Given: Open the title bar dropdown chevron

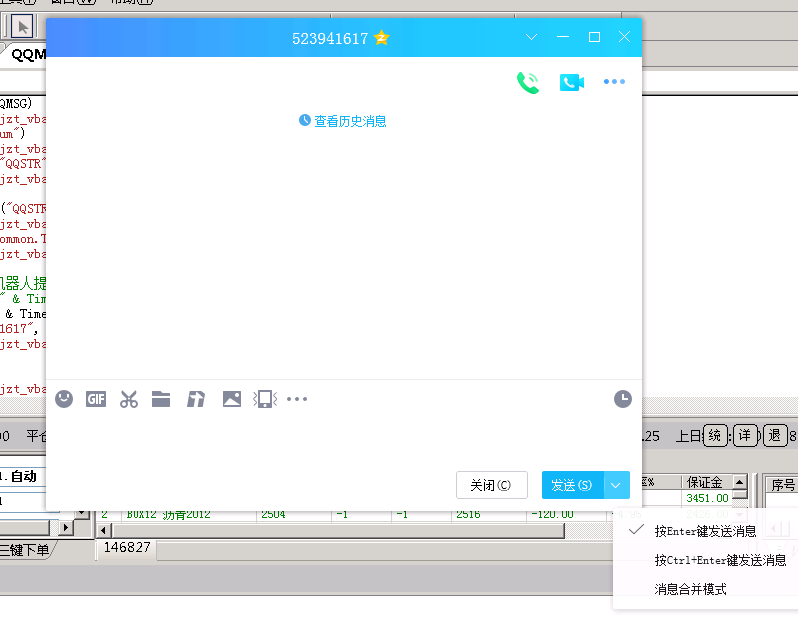Looking at the screenshot, I should tap(531, 37).
